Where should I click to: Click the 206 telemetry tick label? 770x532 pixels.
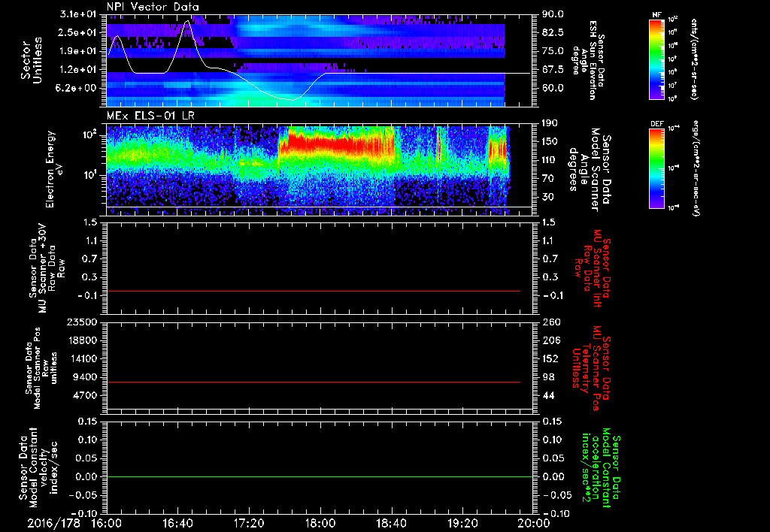(x=550, y=340)
